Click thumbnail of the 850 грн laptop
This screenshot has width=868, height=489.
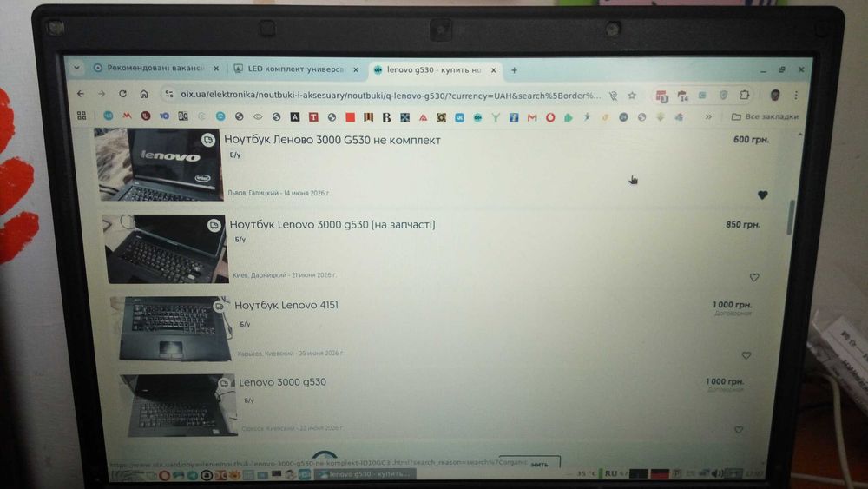(x=166, y=249)
